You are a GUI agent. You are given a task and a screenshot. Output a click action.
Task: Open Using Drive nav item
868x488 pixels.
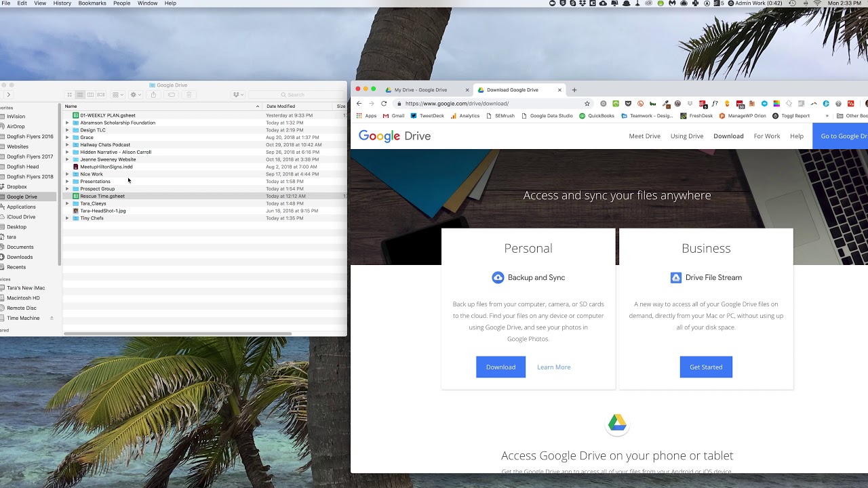pyautogui.click(x=687, y=136)
